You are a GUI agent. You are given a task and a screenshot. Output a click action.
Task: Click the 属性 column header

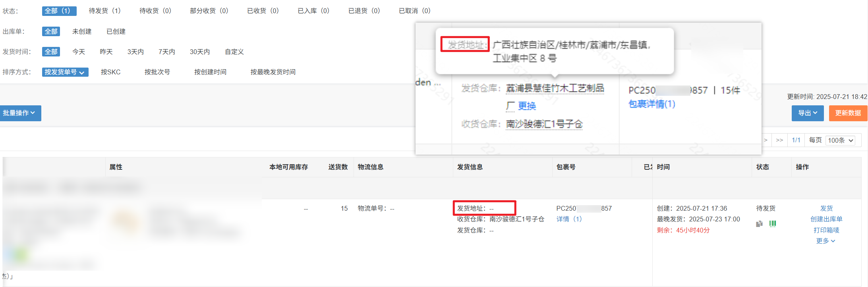(116, 167)
